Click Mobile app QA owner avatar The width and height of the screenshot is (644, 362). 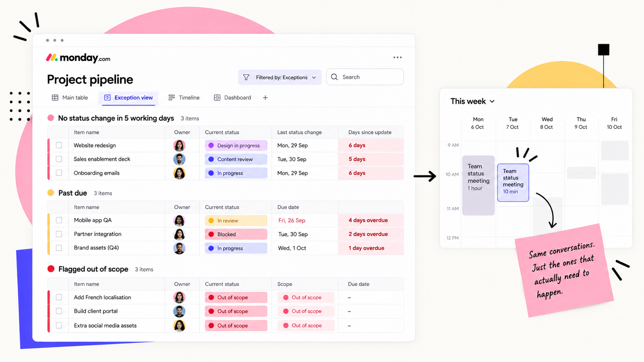(x=179, y=220)
